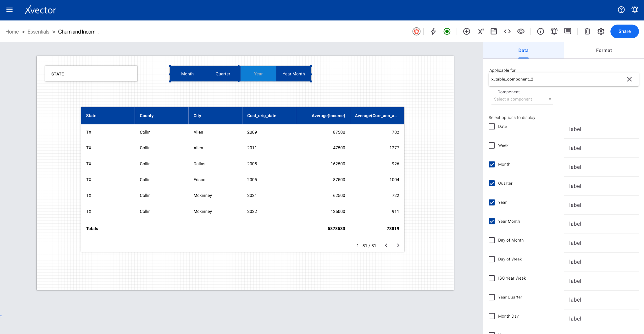Uncheck the Year option checkbox
The height and width of the screenshot is (334, 644).
(x=492, y=202)
